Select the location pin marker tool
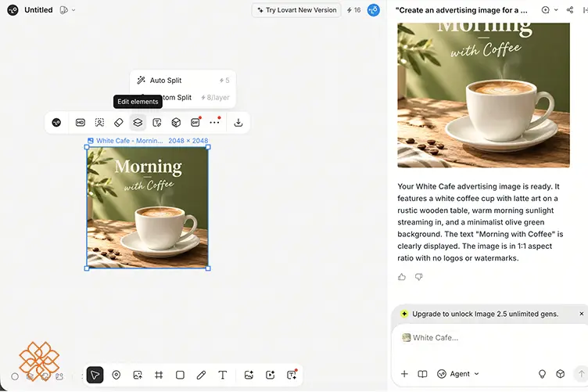The image size is (588, 392). (117, 375)
